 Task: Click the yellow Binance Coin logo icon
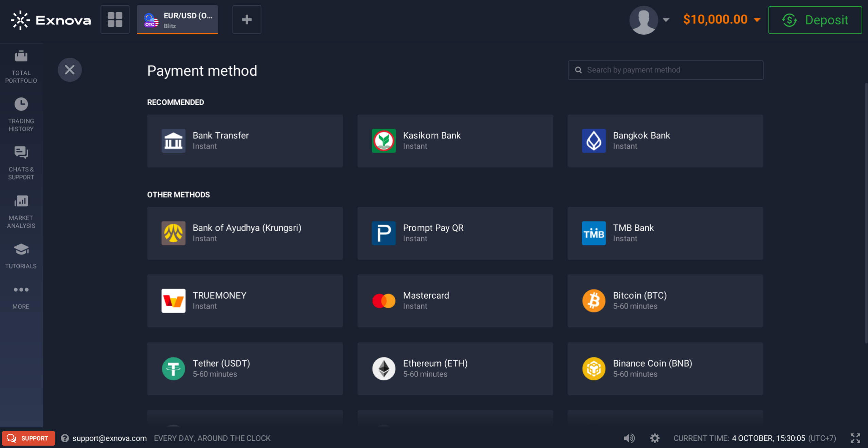pos(594,369)
